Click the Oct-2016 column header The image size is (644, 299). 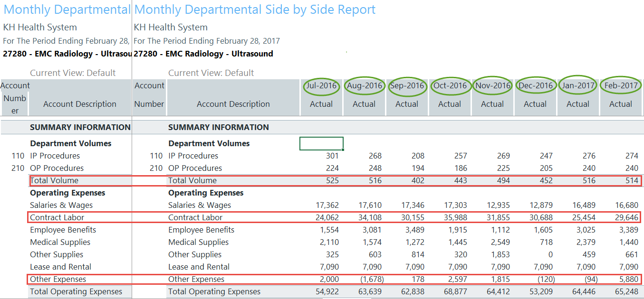tap(450, 86)
